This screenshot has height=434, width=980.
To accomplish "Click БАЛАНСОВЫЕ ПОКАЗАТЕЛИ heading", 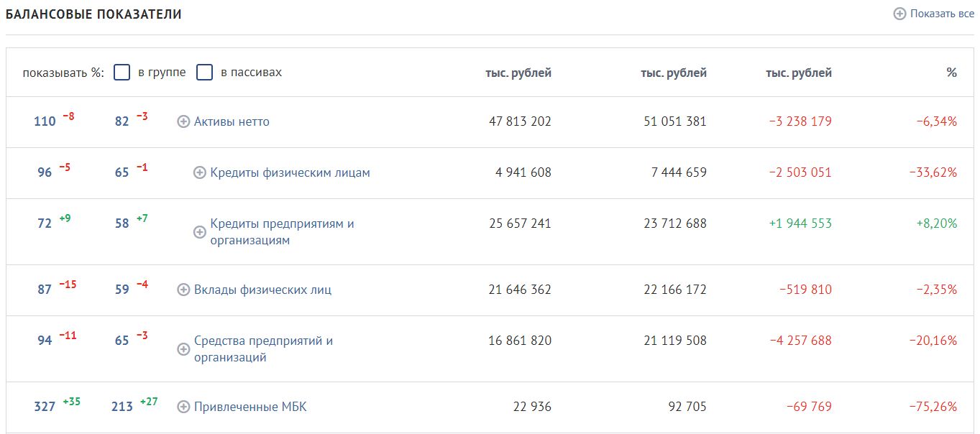I will click(x=93, y=14).
